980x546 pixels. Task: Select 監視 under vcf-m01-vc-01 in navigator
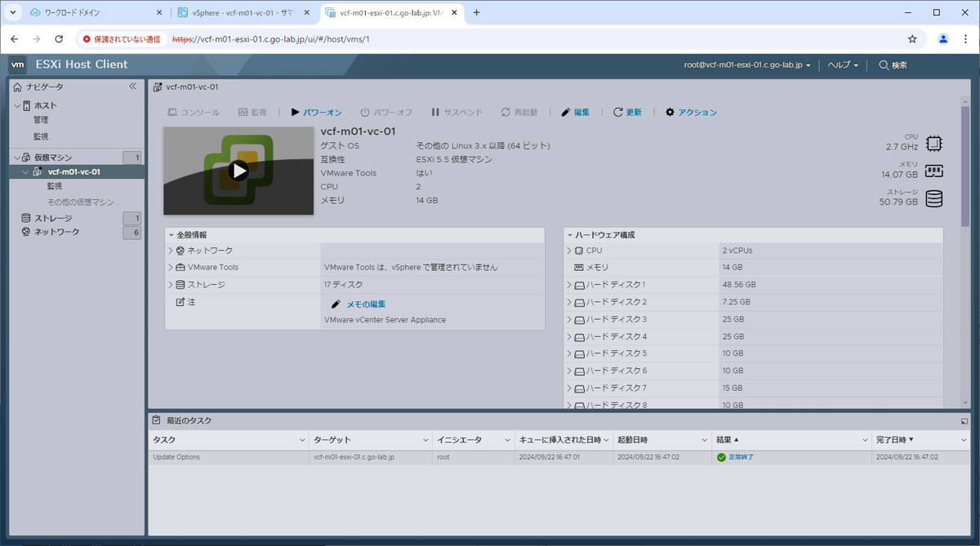point(55,187)
